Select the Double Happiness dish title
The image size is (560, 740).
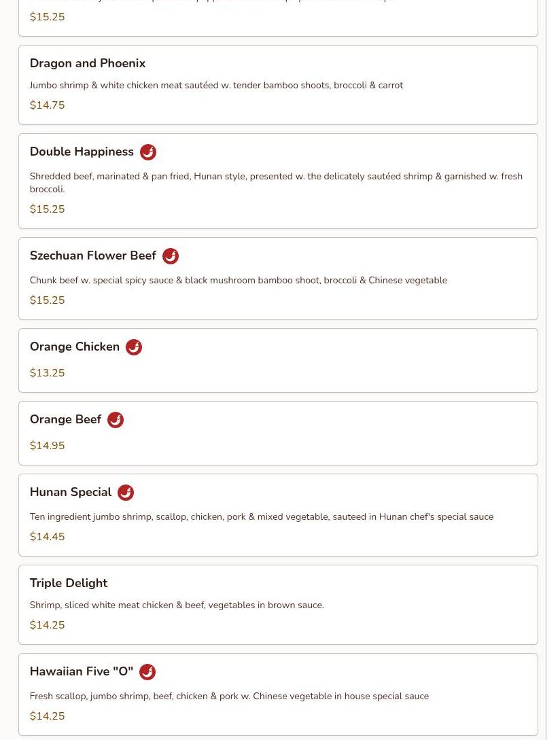tap(82, 152)
